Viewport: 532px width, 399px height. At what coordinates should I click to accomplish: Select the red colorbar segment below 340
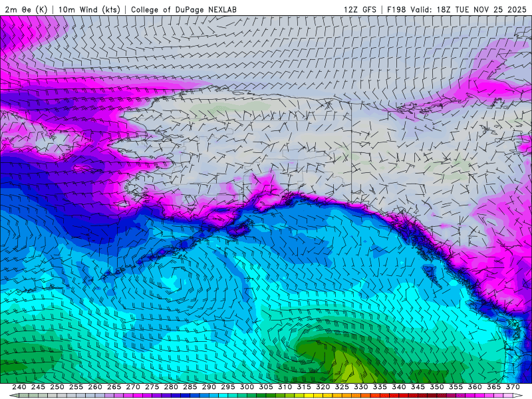(x=394, y=396)
